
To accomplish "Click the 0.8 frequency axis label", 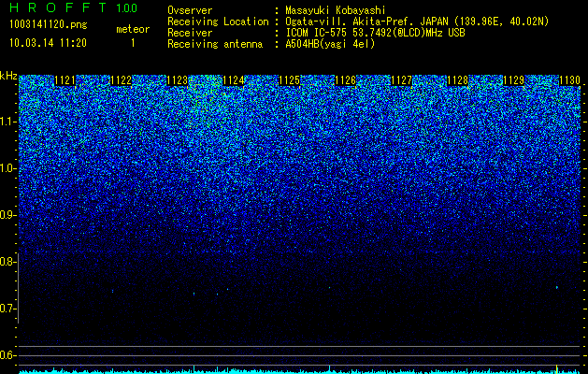I will coord(7,262).
